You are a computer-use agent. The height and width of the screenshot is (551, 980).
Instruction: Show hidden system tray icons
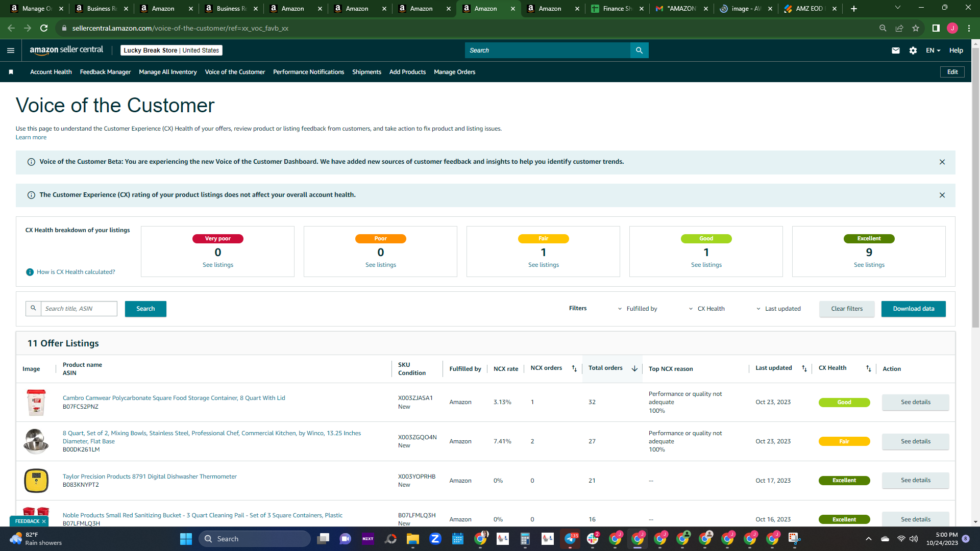[869, 539]
